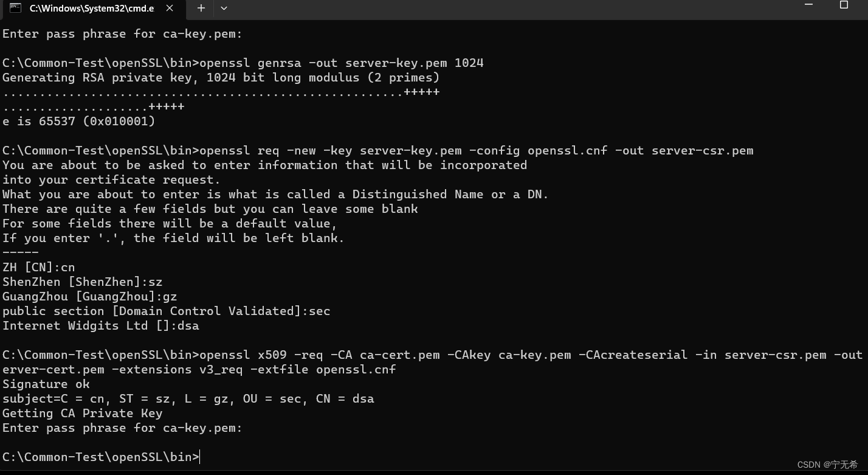Click the 'Internet Widgits Ltd []:dsa' line
This screenshot has width=868, height=475.
tap(101, 326)
